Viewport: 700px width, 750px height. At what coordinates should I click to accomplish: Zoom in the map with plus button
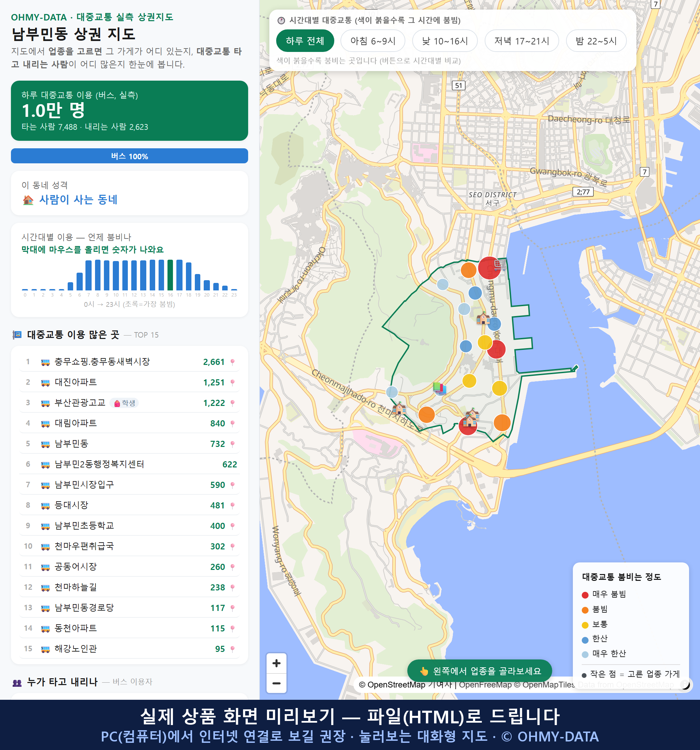(276, 663)
